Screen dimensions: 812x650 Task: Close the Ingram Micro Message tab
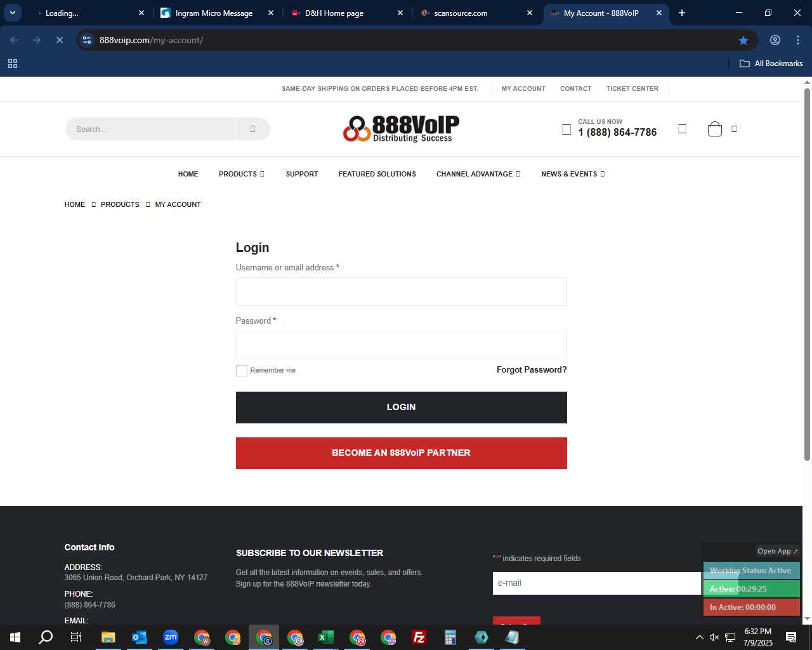(271, 13)
